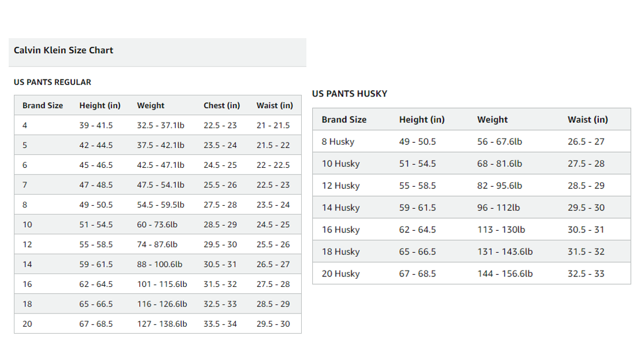Screen dimensions: 644x362
Task: Click the Chest (in) column header
Action: click(x=222, y=106)
